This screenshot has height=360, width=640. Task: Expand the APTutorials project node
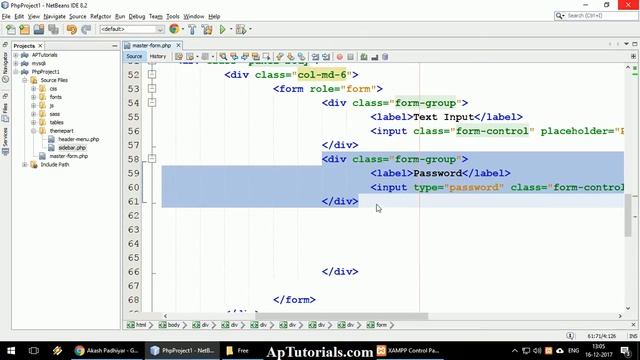[16, 55]
